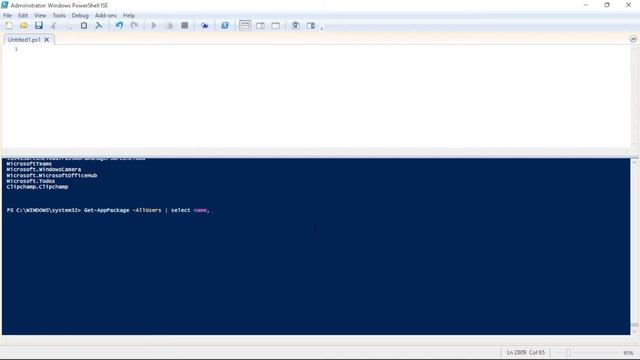Viewport: 640px width, 360px height.
Task: Click the zoom percentage in the status bar
Action: coord(628,353)
